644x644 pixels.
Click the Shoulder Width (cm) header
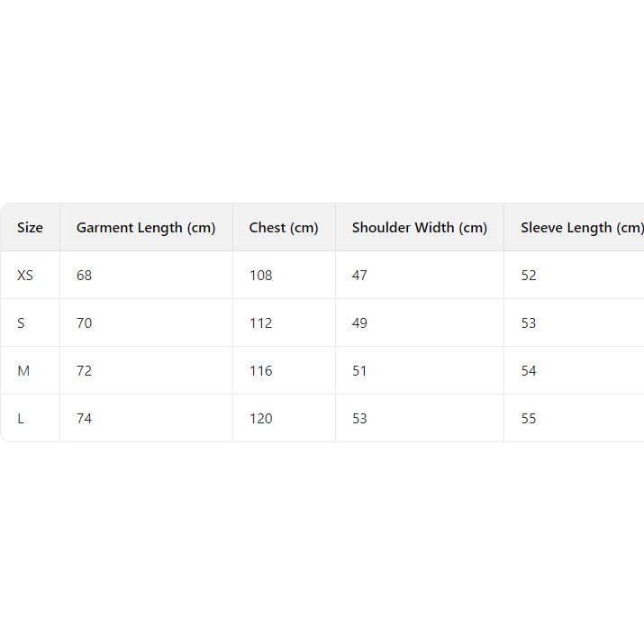coord(420,228)
